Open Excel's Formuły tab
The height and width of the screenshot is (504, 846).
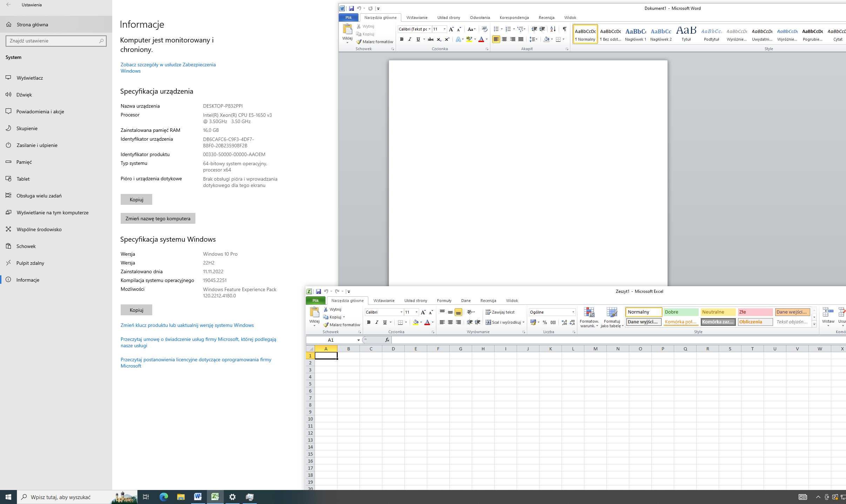point(444,301)
